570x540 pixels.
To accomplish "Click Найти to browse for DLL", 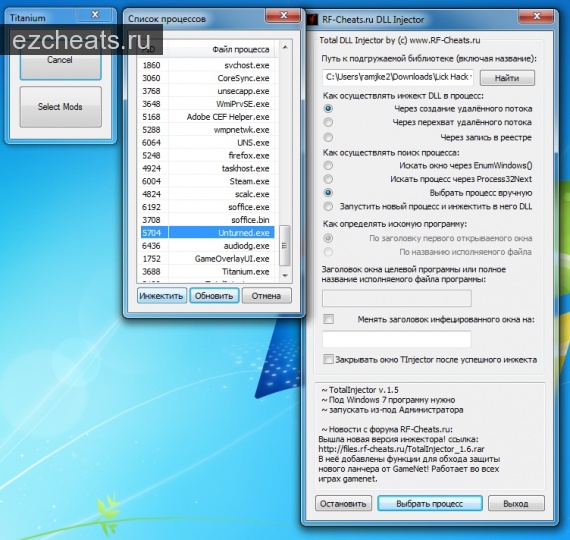I will [x=507, y=78].
